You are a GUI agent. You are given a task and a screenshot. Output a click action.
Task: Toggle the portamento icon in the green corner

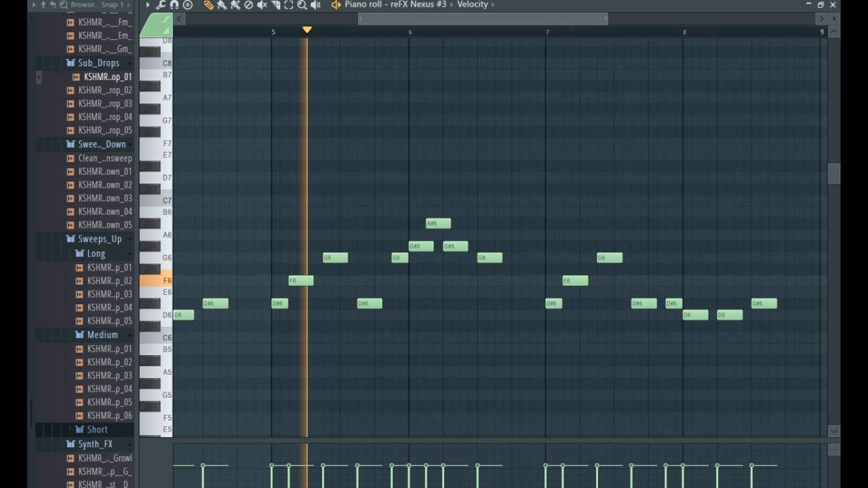pos(166,20)
